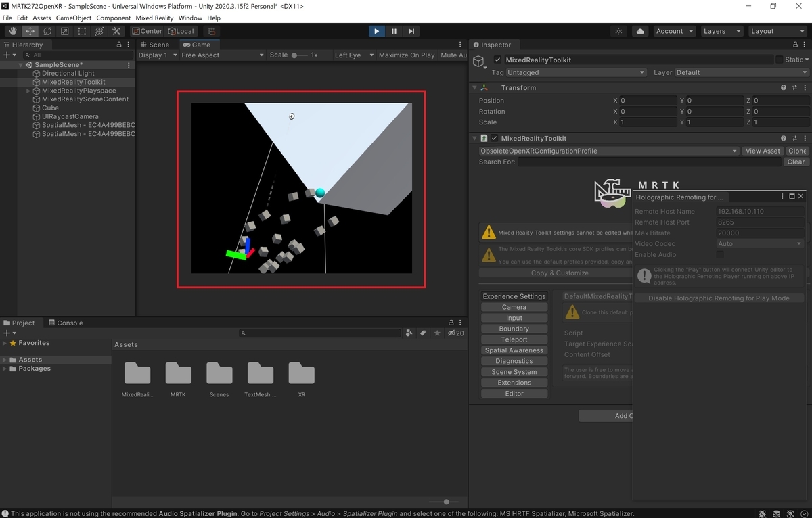Image resolution: width=812 pixels, height=518 pixels.
Task: Select the Scale tool
Action: (64, 31)
